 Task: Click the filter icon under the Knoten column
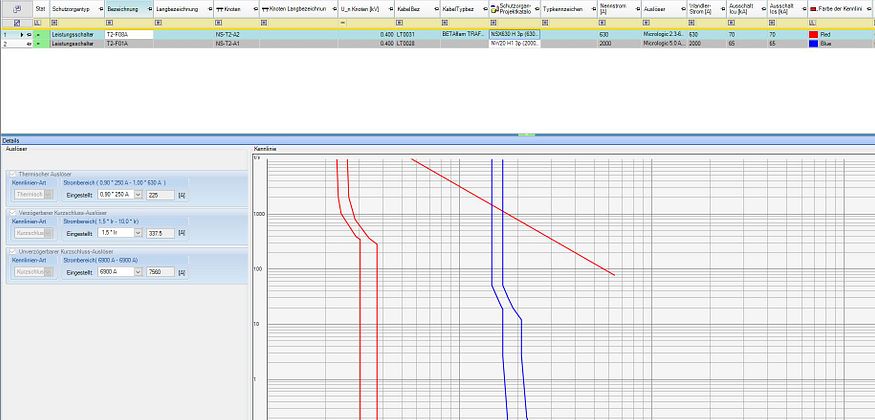(219, 21)
